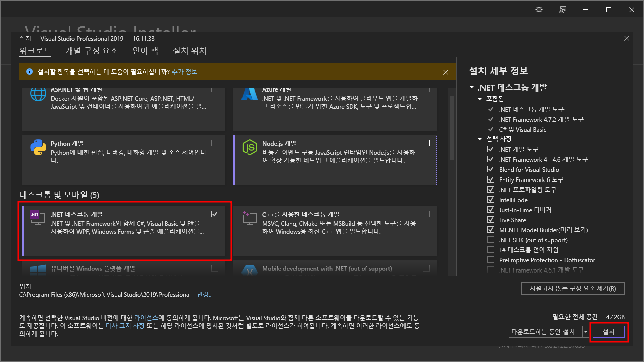Click the install path text under 위치
Screen dimensions: 644x362
pyautogui.click(x=105, y=295)
